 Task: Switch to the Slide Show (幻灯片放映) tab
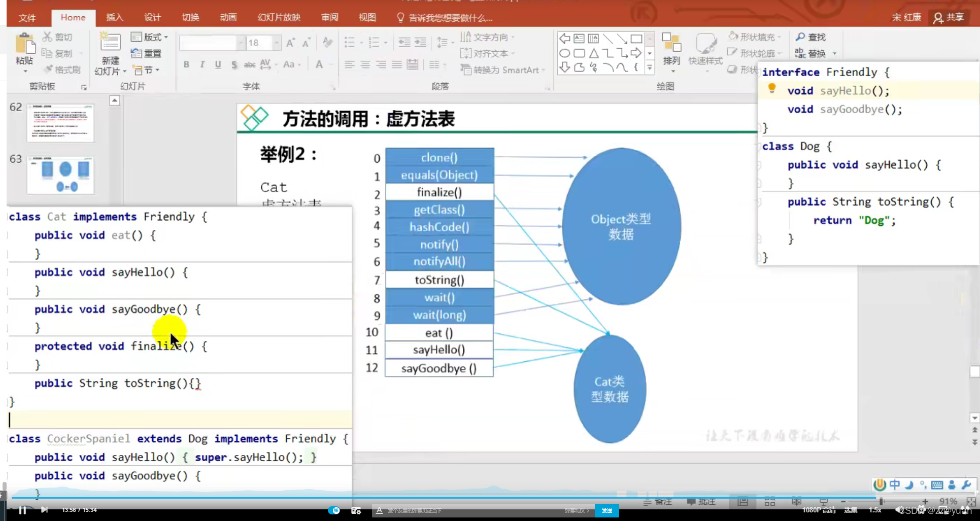[x=279, y=17]
